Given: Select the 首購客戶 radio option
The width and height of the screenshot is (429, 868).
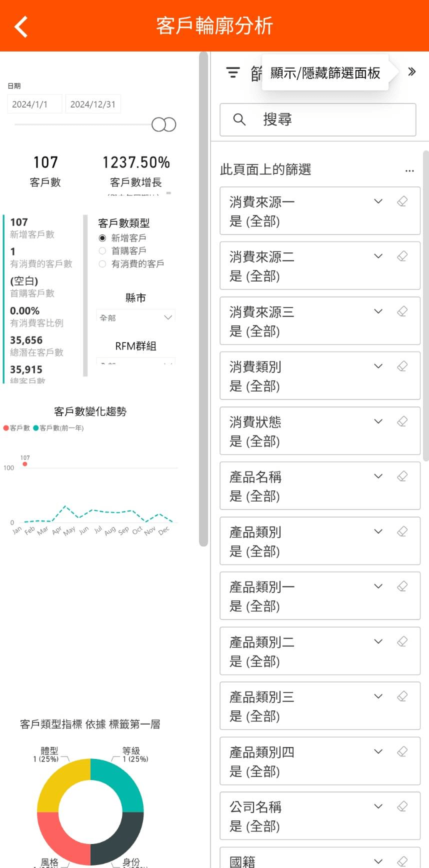Looking at the screenshot, I should pyautogui.click(x=102, y=250).
